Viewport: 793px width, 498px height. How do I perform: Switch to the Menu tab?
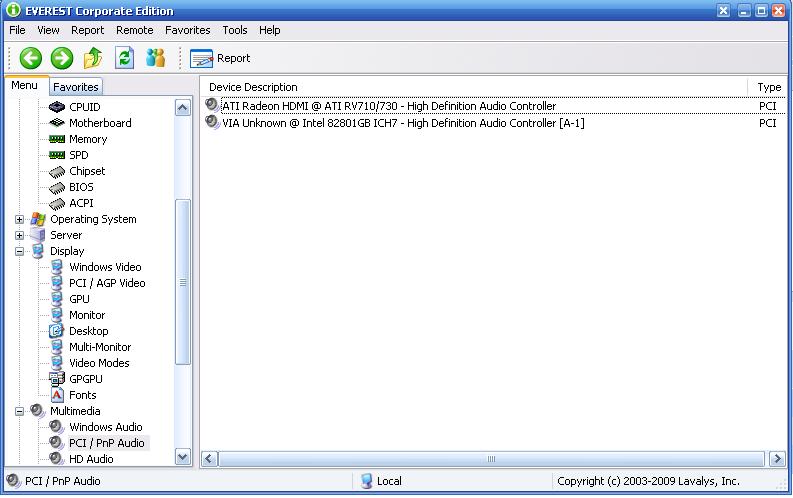point(24,85)
